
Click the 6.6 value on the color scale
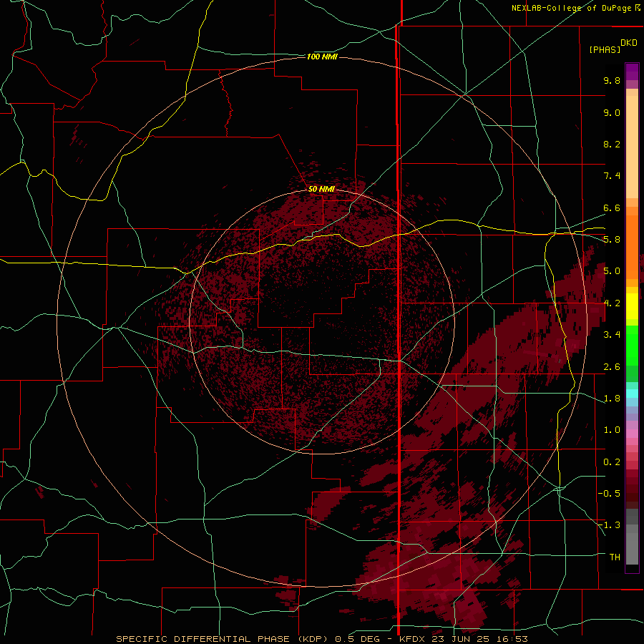click(x=612, y=208)
